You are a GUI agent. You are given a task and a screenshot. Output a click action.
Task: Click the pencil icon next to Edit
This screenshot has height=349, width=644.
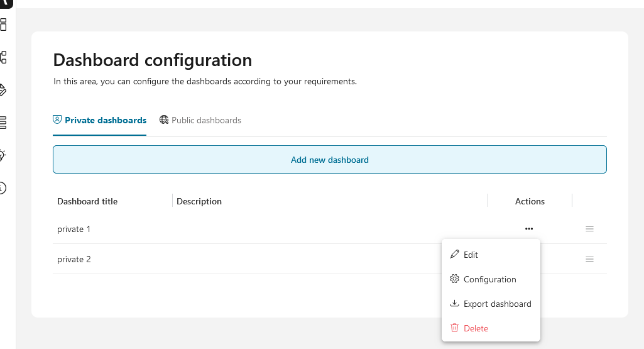tap(454, 255)
